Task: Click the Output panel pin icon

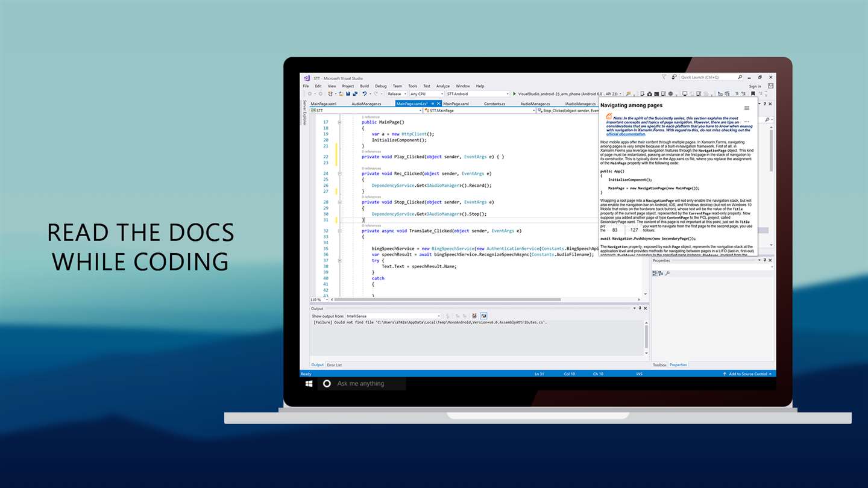Action: point(640,308)
